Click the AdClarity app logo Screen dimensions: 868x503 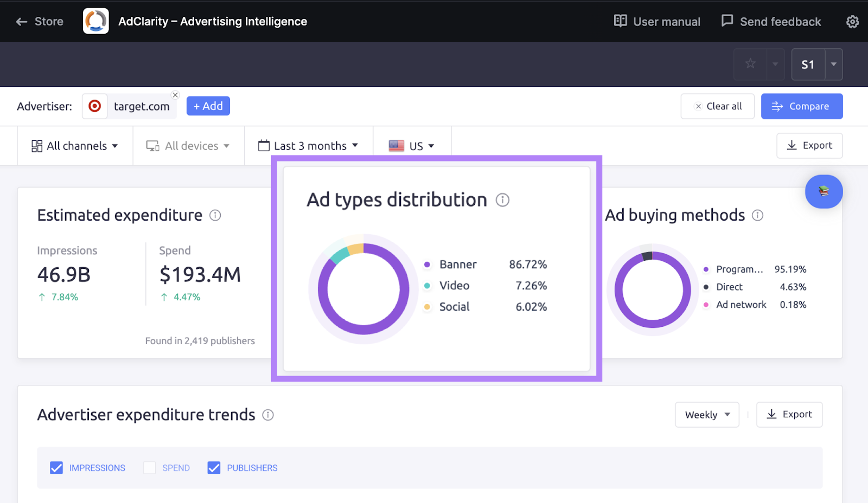click(96, 21)
